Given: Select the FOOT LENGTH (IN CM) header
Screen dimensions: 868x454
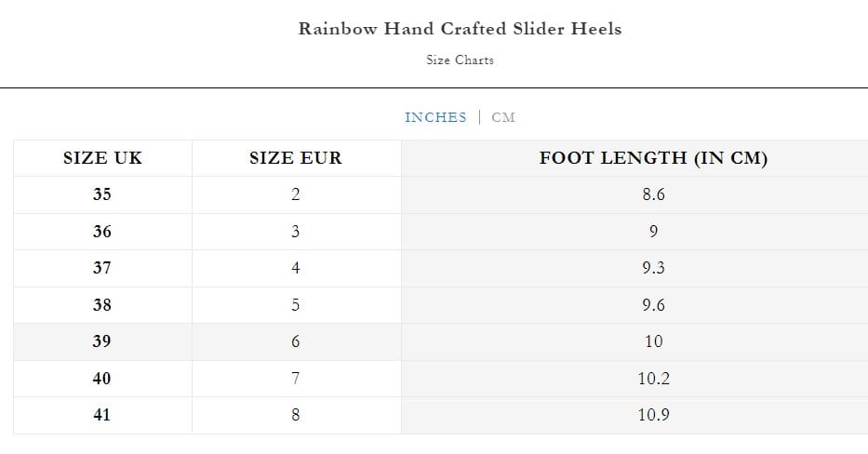Looking at the screenshot, I should coord(653,158).
